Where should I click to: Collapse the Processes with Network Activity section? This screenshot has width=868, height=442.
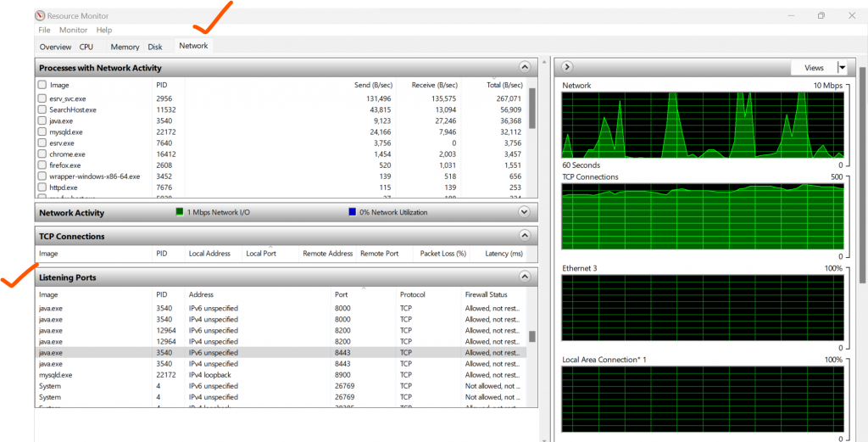[x=524, y=67]
